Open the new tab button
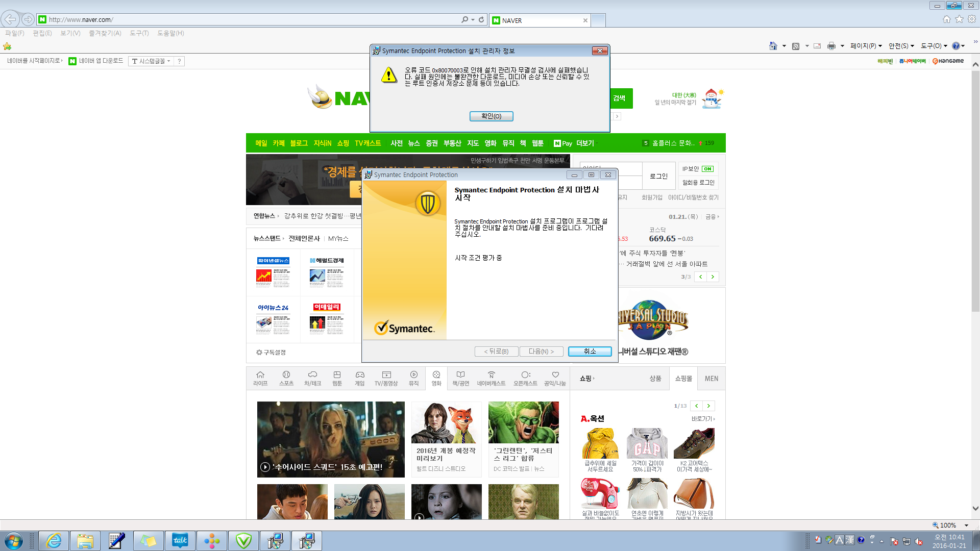980x551 pixels. 598,20
